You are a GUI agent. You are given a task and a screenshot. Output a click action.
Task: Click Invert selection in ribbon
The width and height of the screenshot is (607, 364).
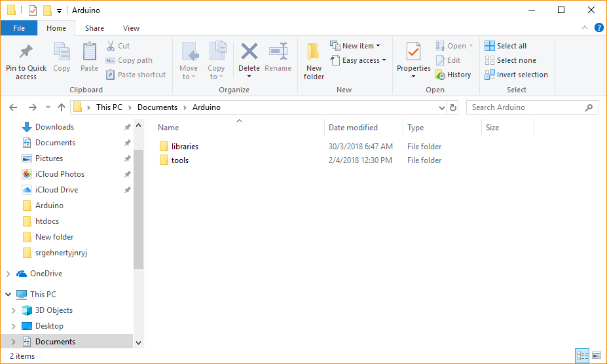click(517, 75)
